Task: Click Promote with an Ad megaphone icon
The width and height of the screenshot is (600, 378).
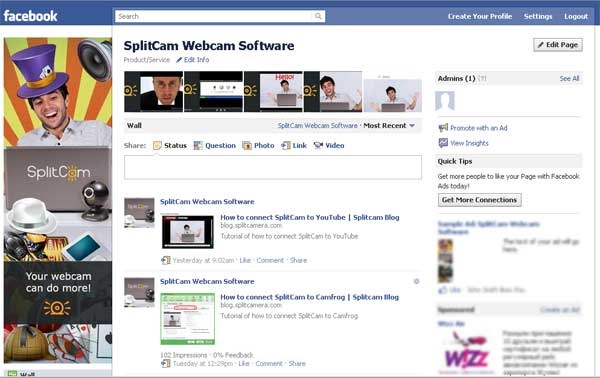Action: pos(443,128)
